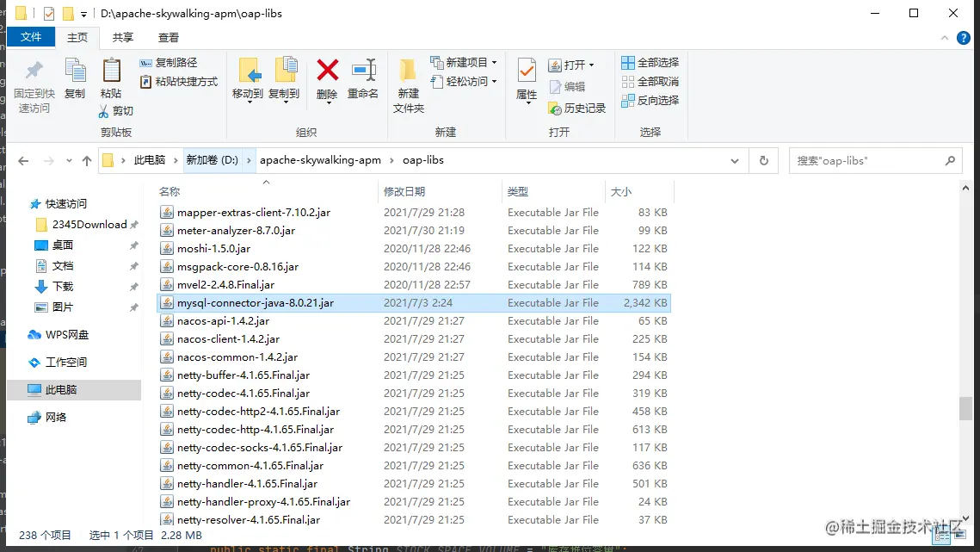Click the red Delete X icon
The height and width of the screenshot is (552, 980).
tap(328, 70)
